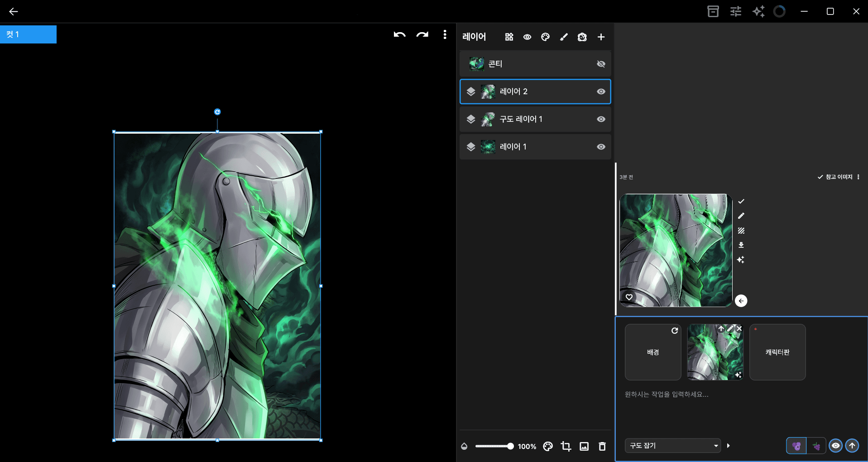Click the 배경 reference slot

pos(653,352)
